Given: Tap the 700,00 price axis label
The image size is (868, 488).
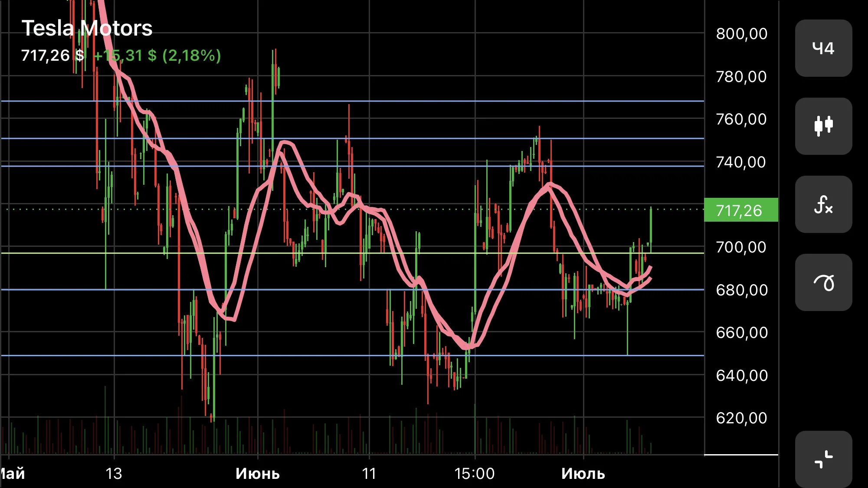Looking at the screenshot, I should 741,247.
